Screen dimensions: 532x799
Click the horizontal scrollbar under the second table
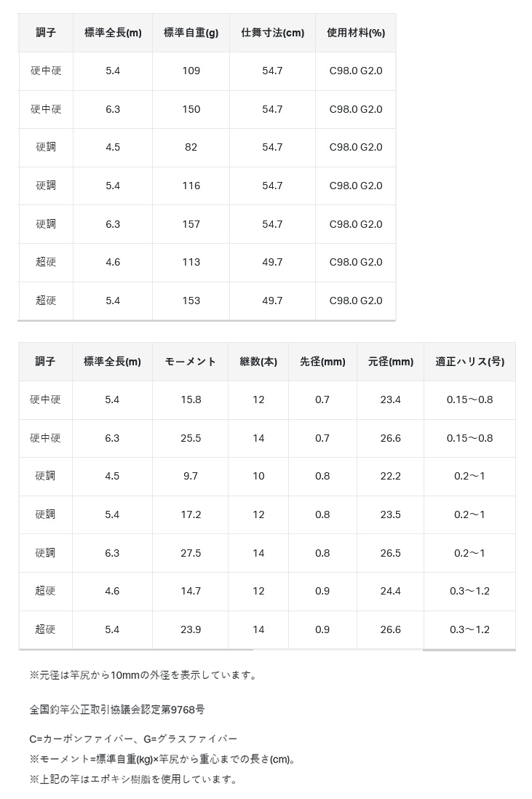tap(267, 651)
